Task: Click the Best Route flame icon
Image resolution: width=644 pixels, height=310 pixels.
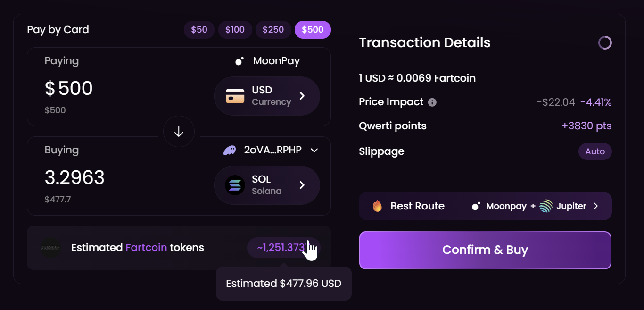Action: point(377,206)
